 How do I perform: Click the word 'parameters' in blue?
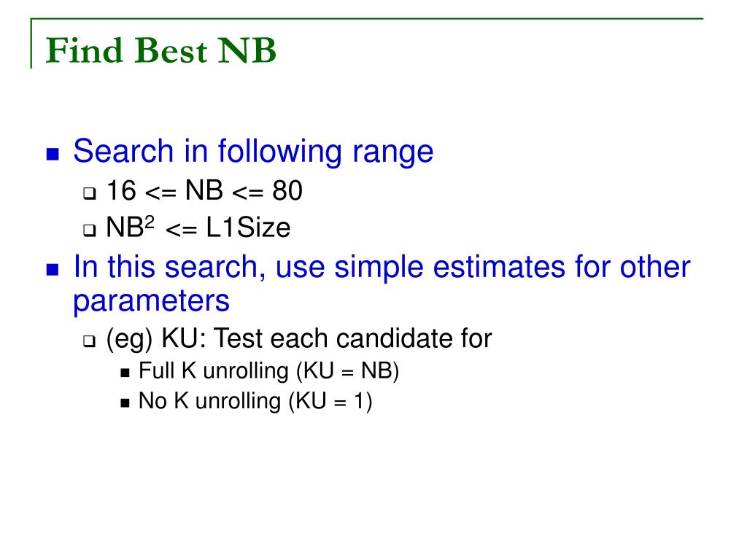[x=152, y=302]
